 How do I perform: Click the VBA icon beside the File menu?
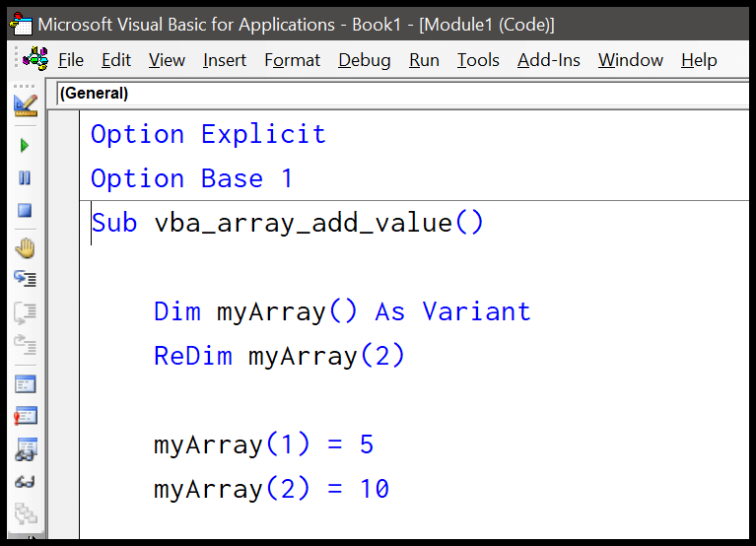(x=35, y=59)
